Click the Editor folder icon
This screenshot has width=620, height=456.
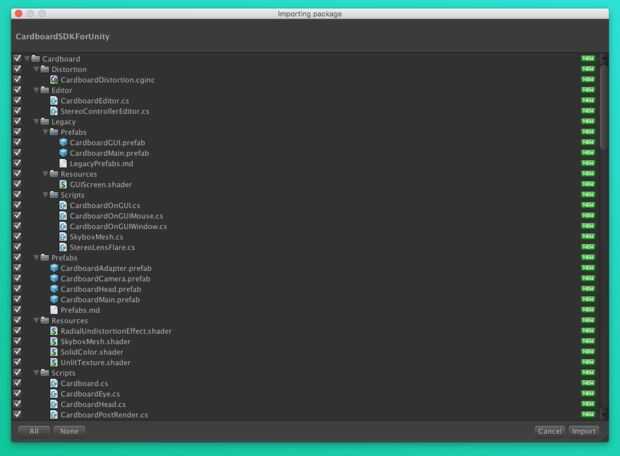pyautogui.click(x=45, y=90)
